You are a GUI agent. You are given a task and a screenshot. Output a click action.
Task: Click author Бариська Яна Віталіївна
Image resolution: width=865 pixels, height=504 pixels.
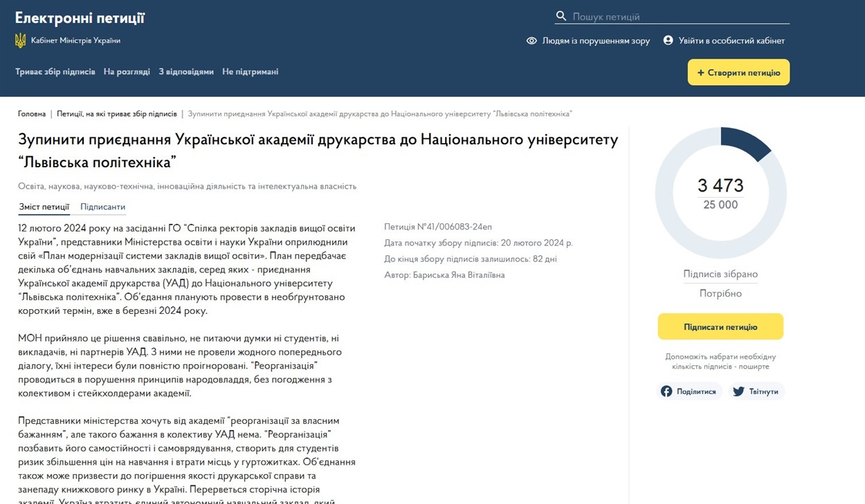click(x=444, y=275)
